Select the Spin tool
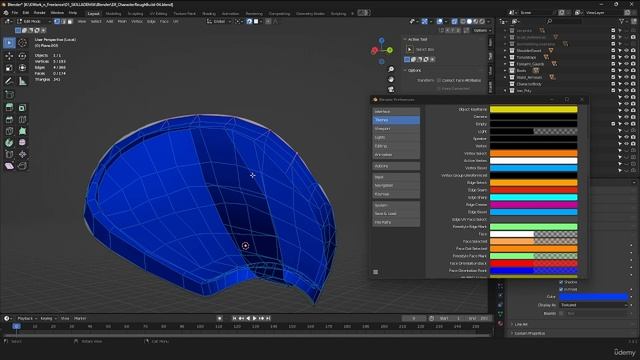The width and height of the screenshot is (640, 360). click(9, 142)
